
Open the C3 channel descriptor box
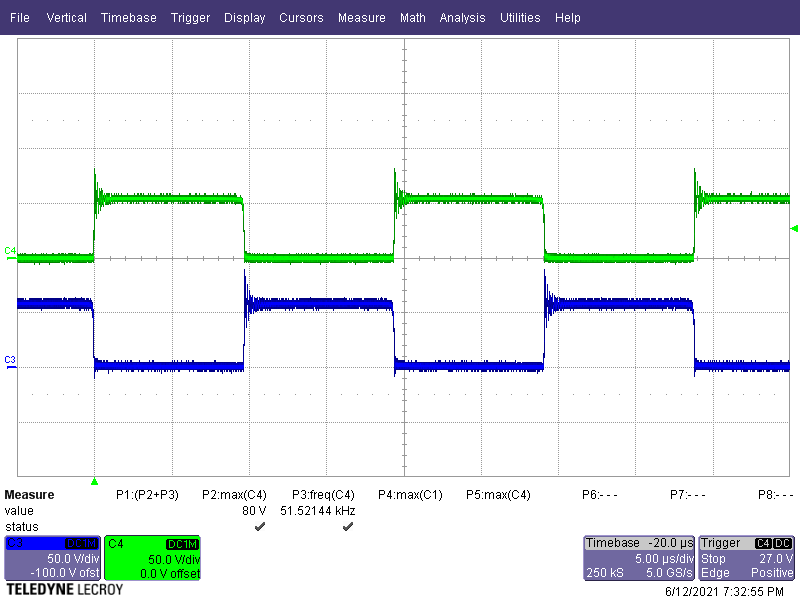tap(52, 558)
